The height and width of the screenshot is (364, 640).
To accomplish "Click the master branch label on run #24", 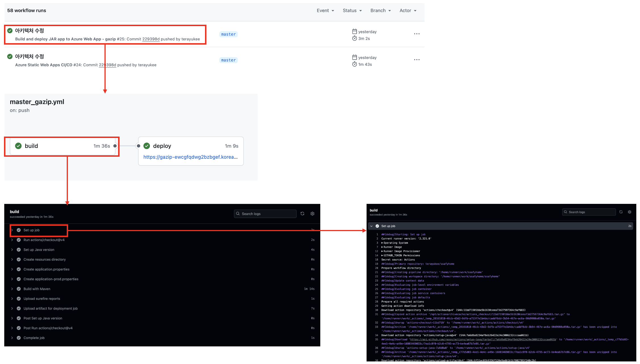I will (x=228, y=60).
